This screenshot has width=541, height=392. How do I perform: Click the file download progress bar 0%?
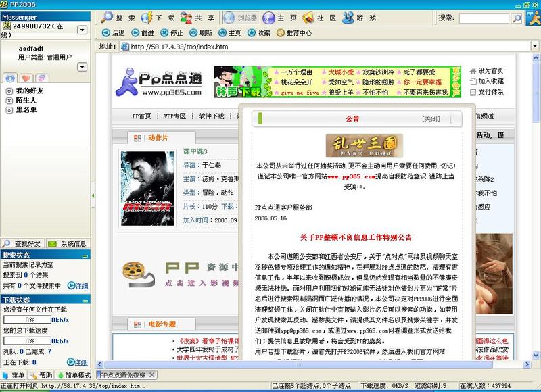coord(27,320)
